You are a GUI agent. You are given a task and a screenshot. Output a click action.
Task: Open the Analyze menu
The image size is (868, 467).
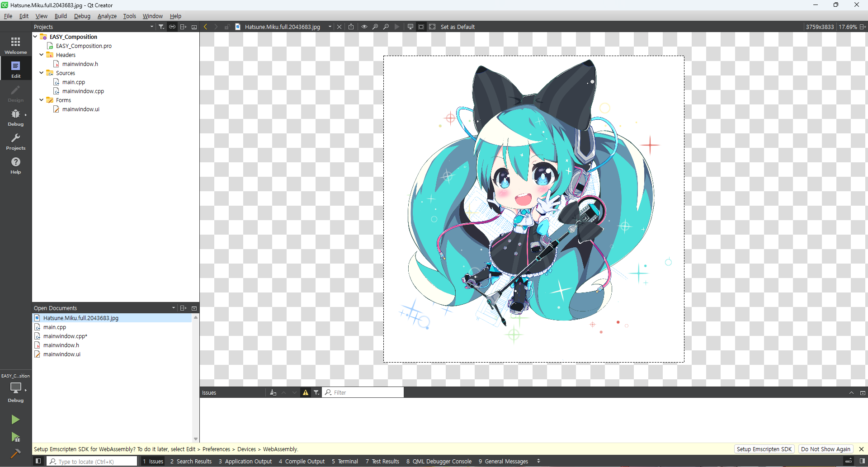coord(107,16)
